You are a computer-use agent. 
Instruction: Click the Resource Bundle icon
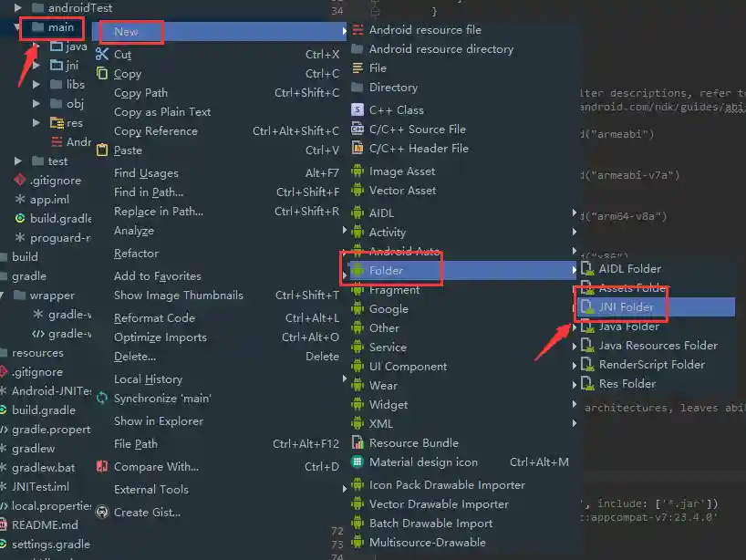point(357,442)
